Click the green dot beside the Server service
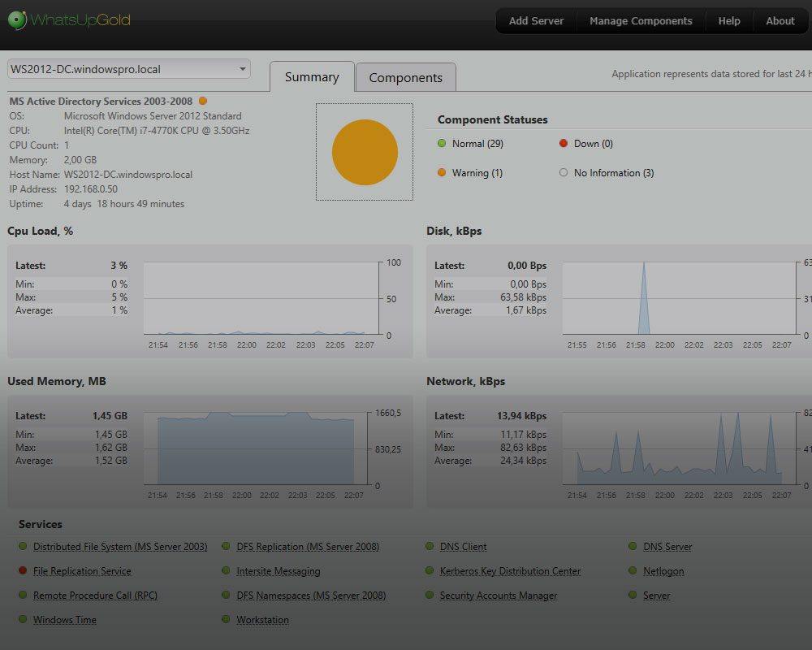This screenshot has width=812, height=650. [633, 595]
